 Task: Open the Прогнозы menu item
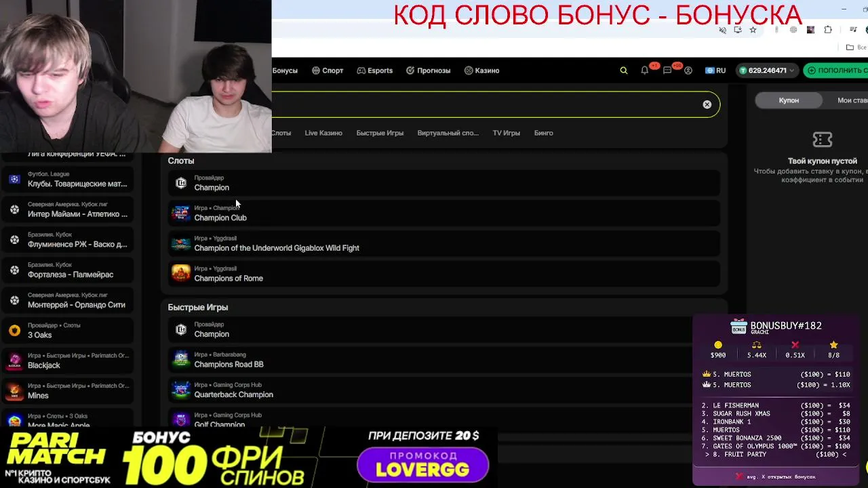(x=429, y=70)
